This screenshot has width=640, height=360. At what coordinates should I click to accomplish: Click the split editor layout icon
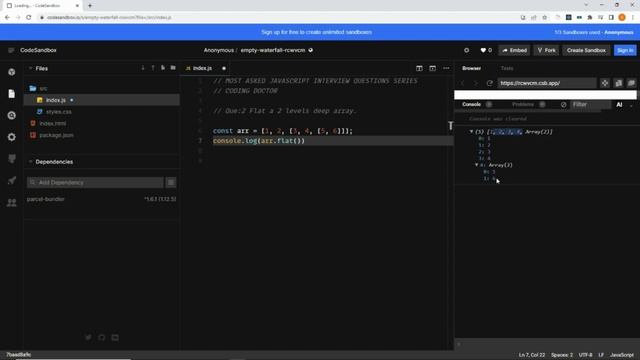(x=419, y=68)
